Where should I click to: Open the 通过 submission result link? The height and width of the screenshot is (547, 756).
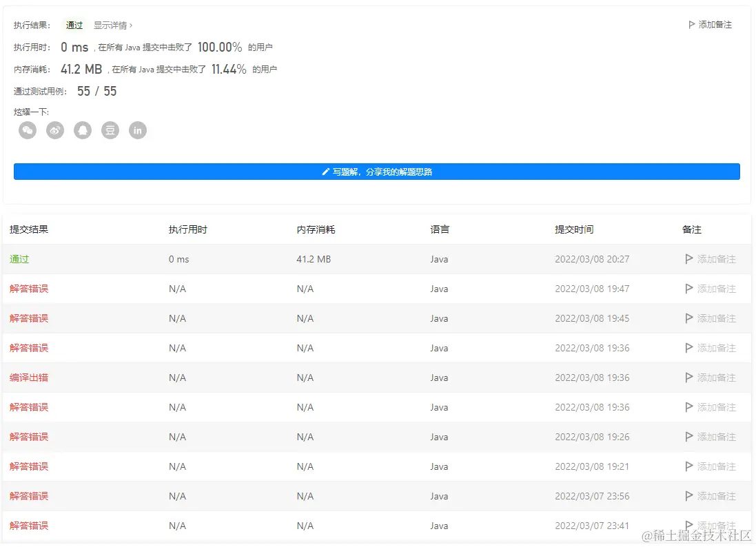click(19, 259)
